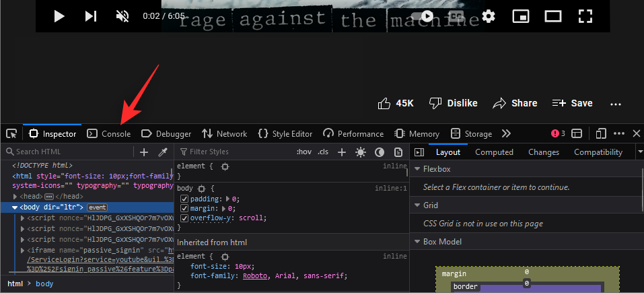The image size is (644, 293).
Task: Open the Memory tab
Action: 417,133
